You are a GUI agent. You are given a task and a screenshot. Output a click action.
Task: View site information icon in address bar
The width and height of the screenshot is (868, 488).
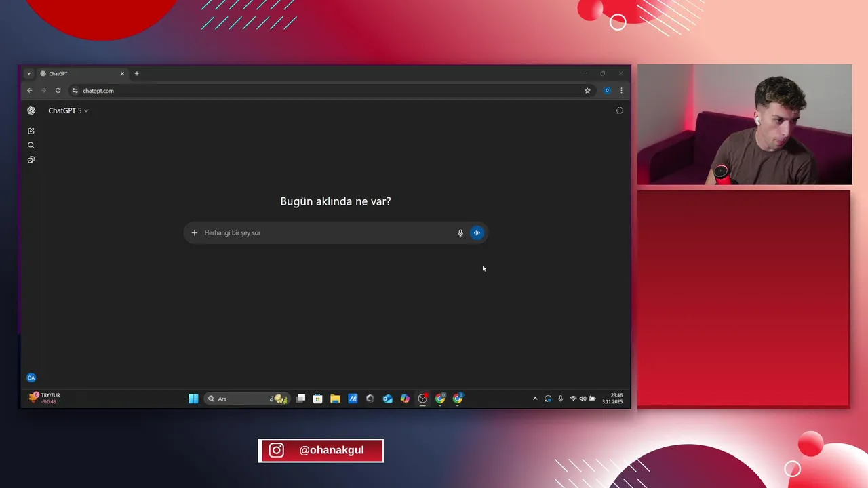pos(75,90)
